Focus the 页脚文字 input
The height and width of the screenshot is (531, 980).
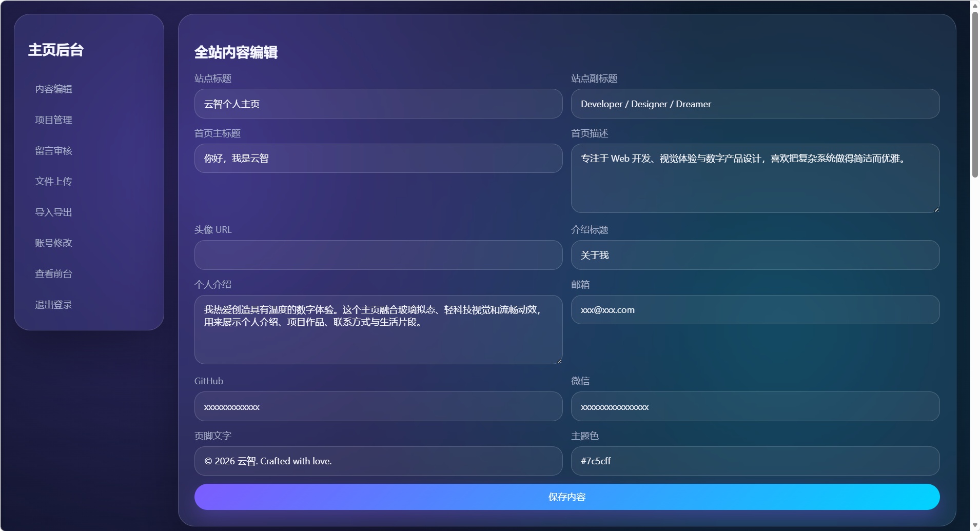[x=379, y=461]
